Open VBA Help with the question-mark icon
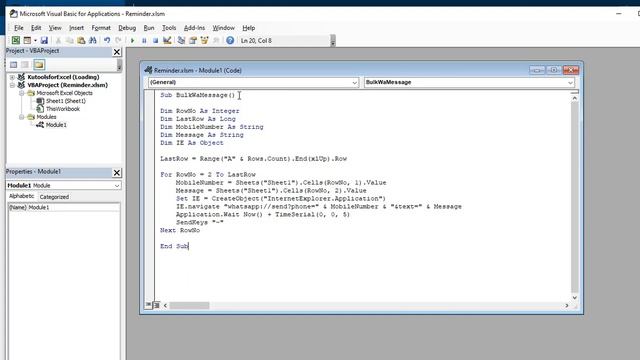 pyautogui.click(x=230, y=40)
